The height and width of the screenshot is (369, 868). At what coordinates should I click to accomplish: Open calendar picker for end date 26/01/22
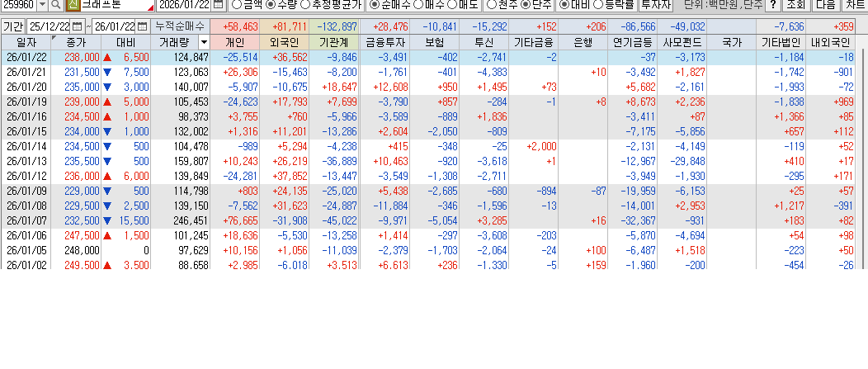pos(143,26)
